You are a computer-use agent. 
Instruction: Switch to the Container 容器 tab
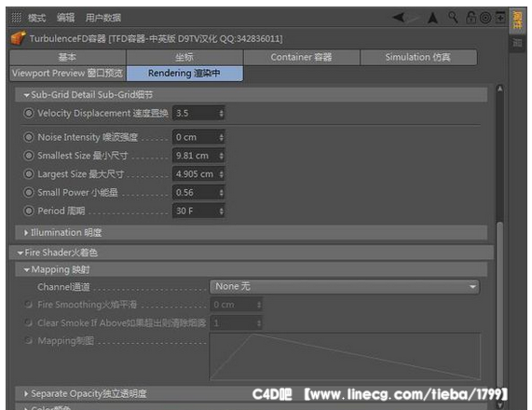pos(301,57)
